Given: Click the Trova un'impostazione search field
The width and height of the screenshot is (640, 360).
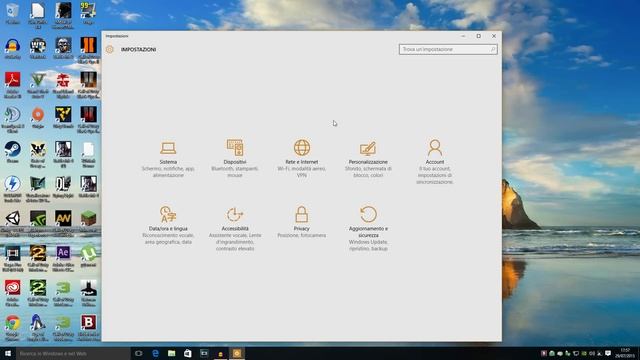Looking at the screenshot, I should (x=448, y=49).
